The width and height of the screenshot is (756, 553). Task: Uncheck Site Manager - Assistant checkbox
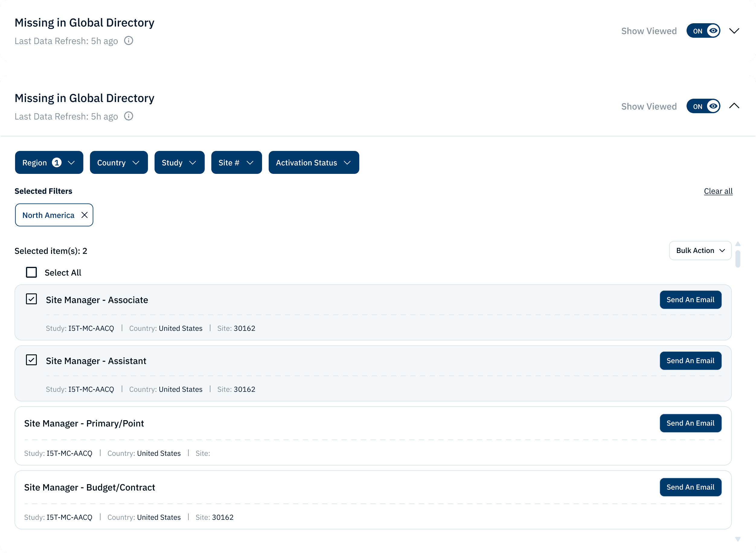click(31, 360)
